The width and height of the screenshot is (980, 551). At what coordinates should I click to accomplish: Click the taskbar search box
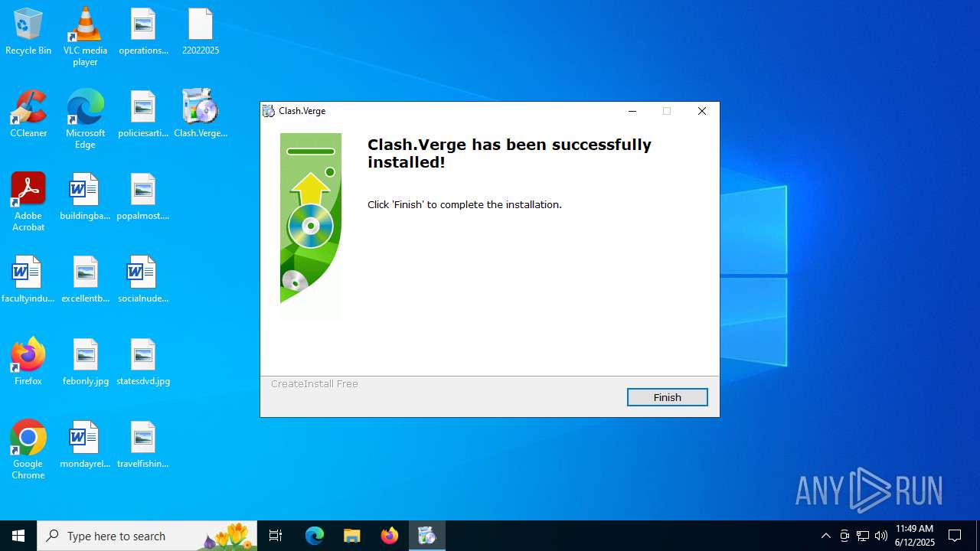[147, 536]
